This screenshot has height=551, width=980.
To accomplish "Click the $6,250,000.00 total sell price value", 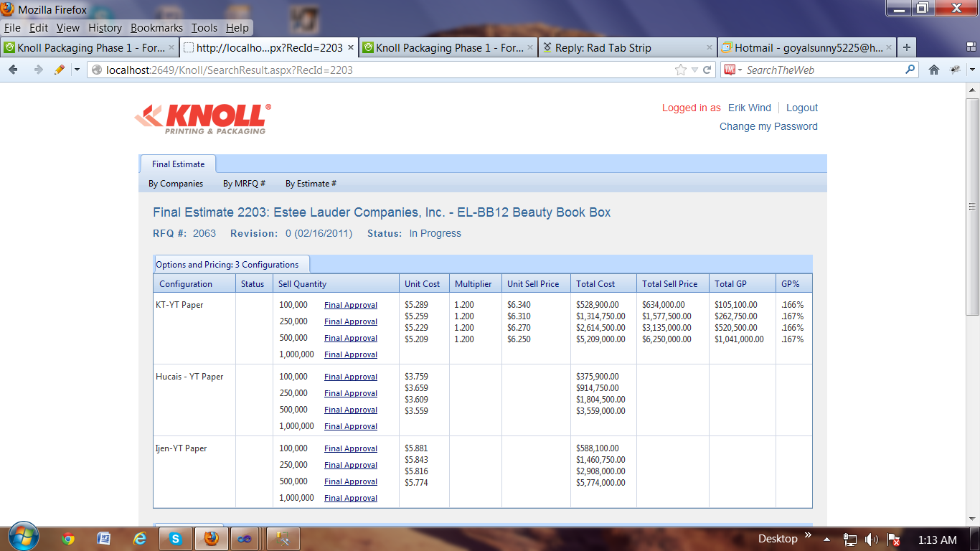I will 666,339.
